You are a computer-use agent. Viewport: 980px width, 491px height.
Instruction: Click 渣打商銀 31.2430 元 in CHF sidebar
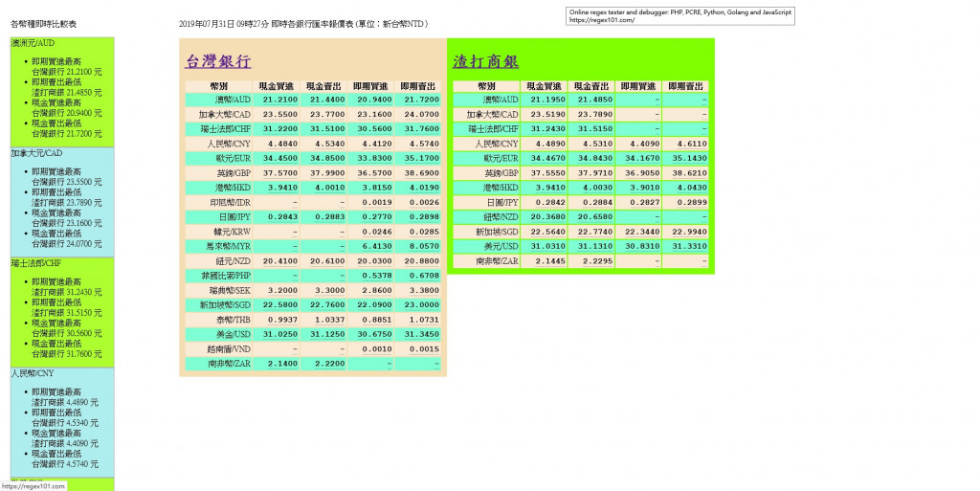(x=67, y=292)
